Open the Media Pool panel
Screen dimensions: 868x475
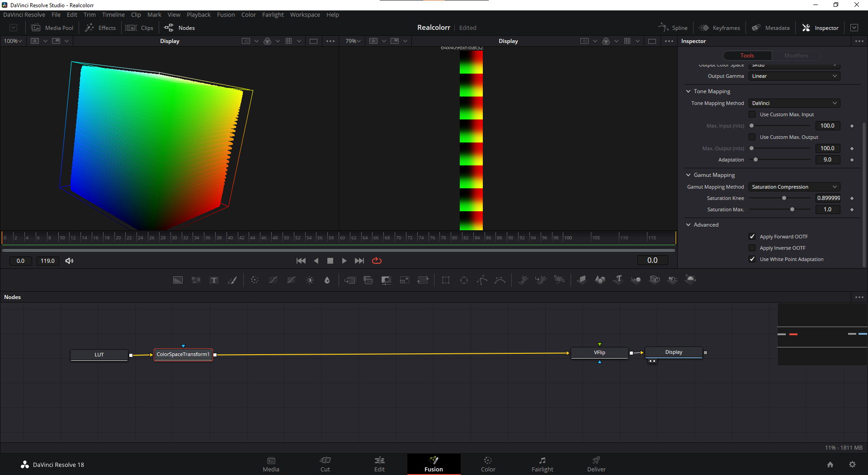click(52, 28)
